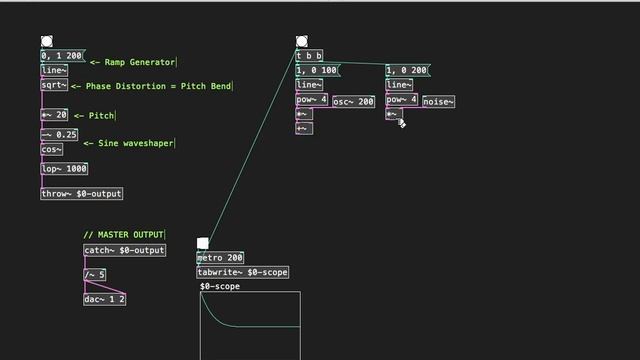The width and height of the screenshot is (640, 360).
Task: Select the -~ 0.25 object
Action: (59, 135)
